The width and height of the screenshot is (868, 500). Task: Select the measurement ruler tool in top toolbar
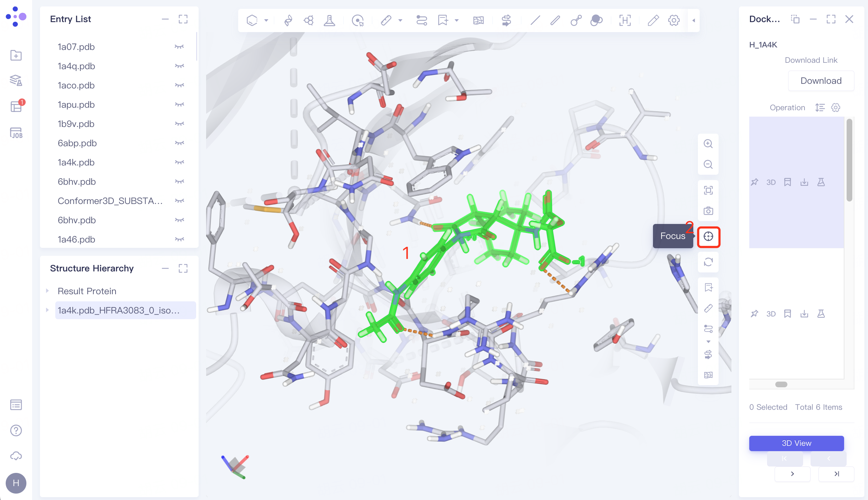click(386, 20)
